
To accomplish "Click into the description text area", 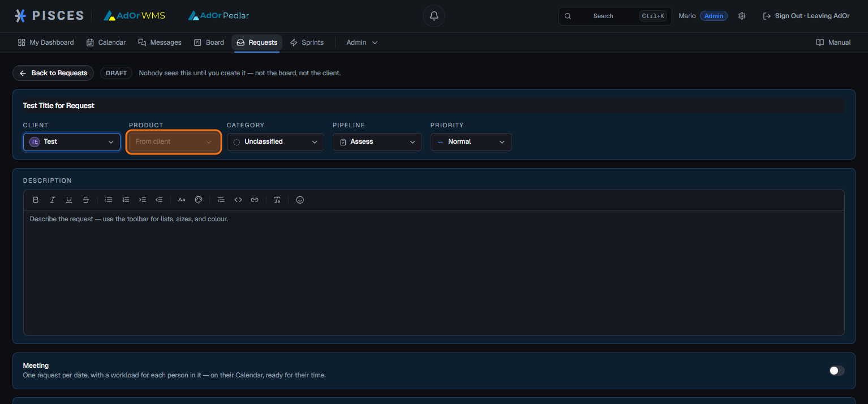I will click(x=434, y=273).
